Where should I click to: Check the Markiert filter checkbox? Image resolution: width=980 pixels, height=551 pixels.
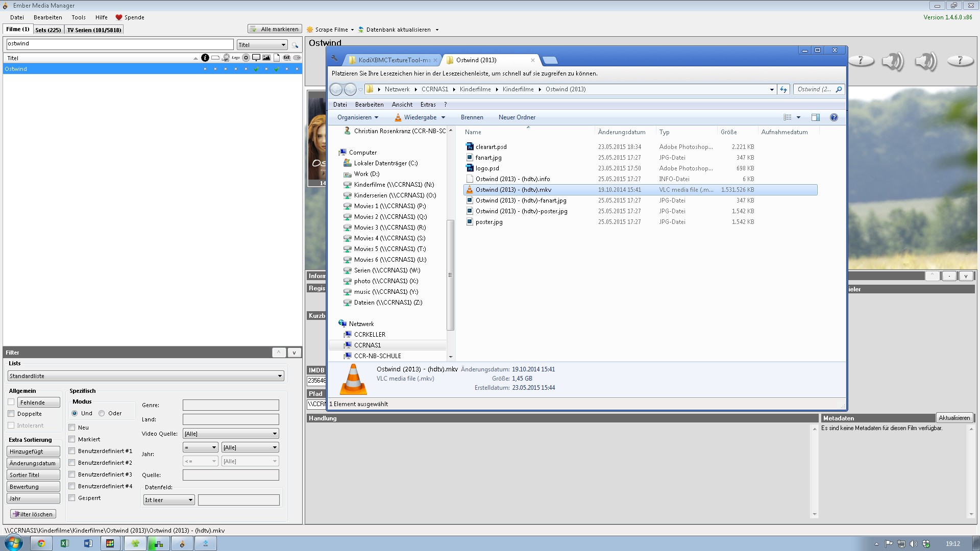point(72,439)
